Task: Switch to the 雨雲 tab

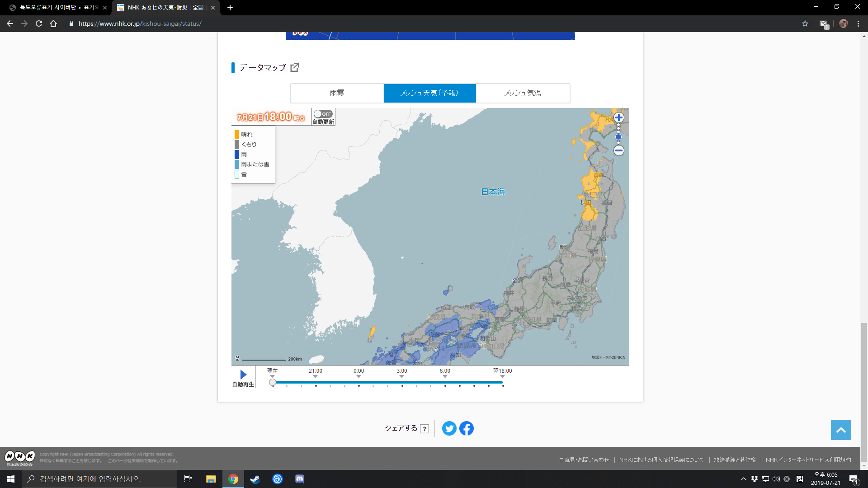Action: click(x=337, y=93)
